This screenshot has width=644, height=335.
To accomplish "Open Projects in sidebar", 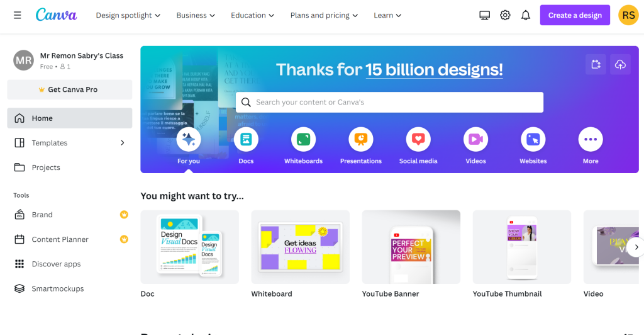I will click(70, 167).
